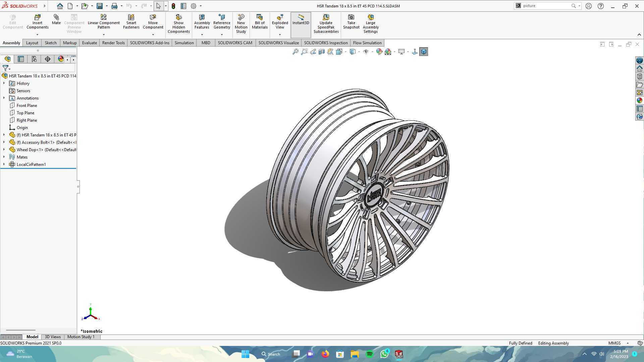
Task: Click the Zoom to Fit icon
Action: tap(295, 52)
